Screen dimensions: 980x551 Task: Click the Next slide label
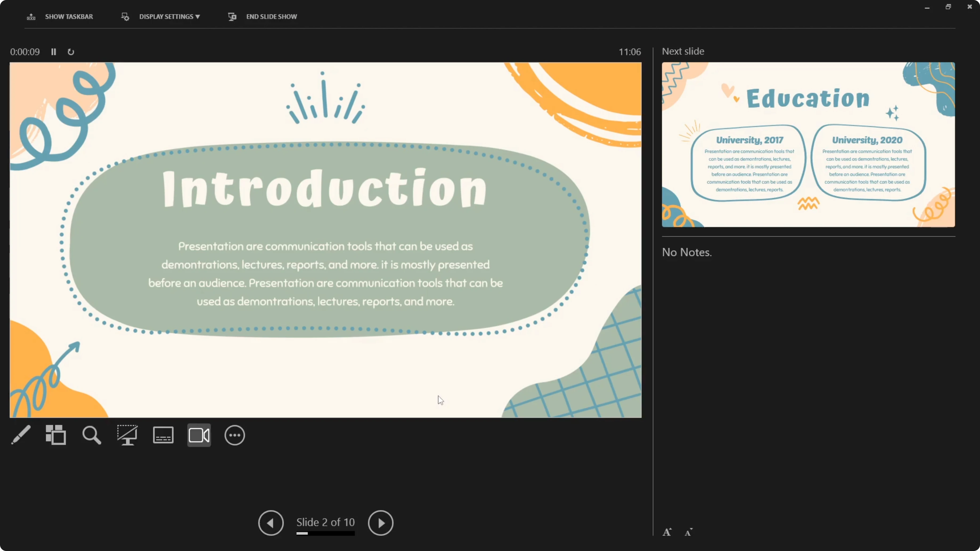coord(683,51)
